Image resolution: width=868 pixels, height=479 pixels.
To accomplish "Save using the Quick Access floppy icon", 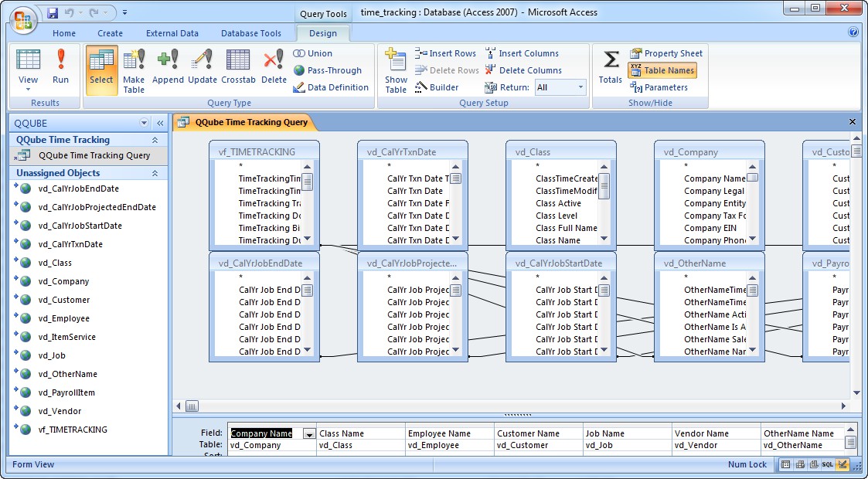I will click(x=53, y=12).
